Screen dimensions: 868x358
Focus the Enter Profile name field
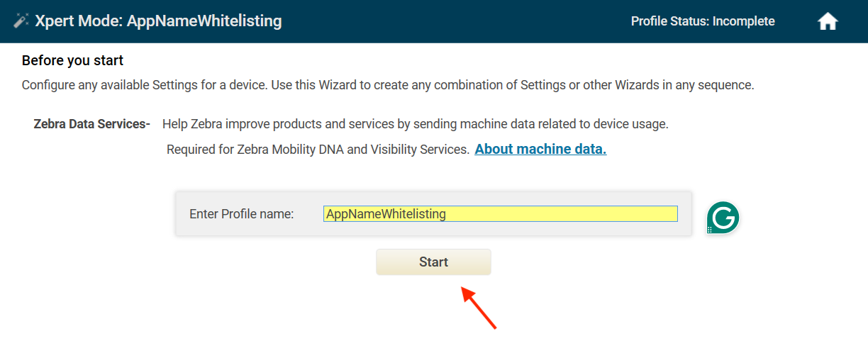[x=500, y=214]
